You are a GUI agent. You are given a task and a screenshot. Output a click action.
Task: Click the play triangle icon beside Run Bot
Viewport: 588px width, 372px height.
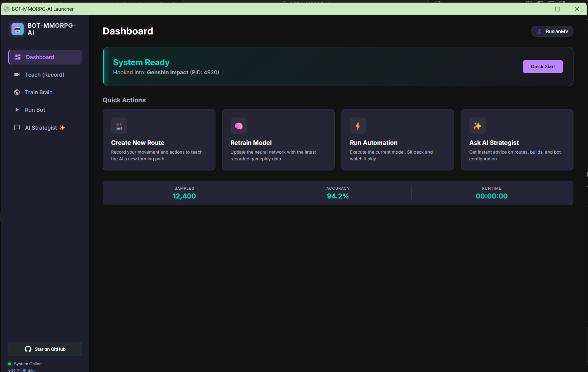[17, 110]
